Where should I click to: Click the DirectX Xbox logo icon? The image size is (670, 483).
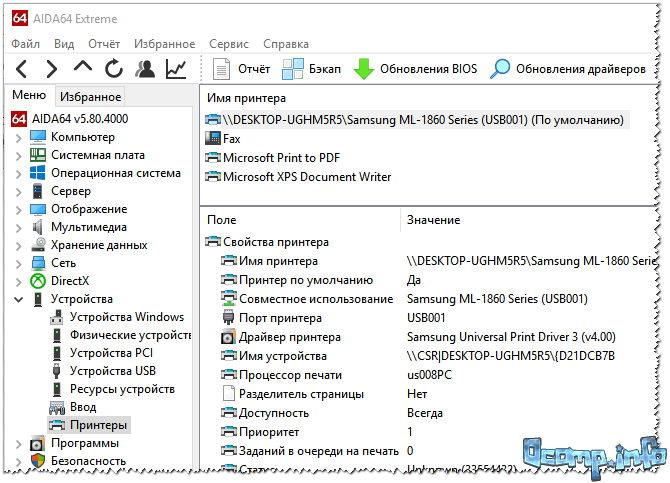coord(38,281)
